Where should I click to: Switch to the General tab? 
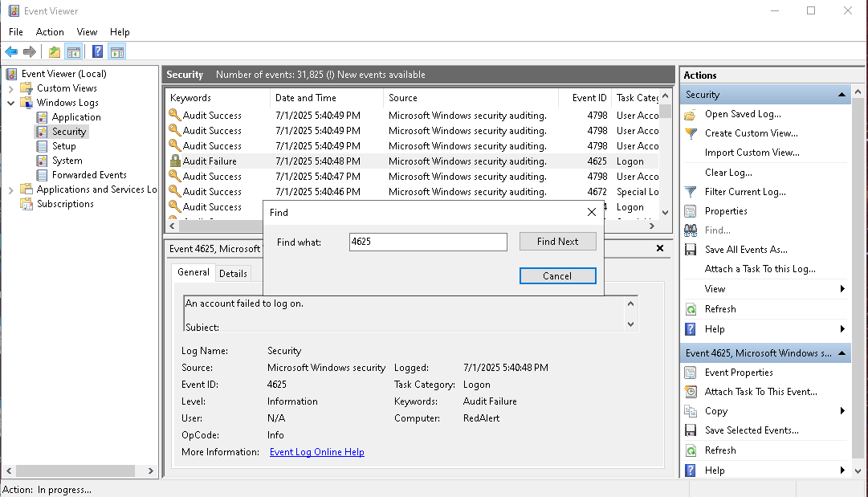[x=194, y=272]
